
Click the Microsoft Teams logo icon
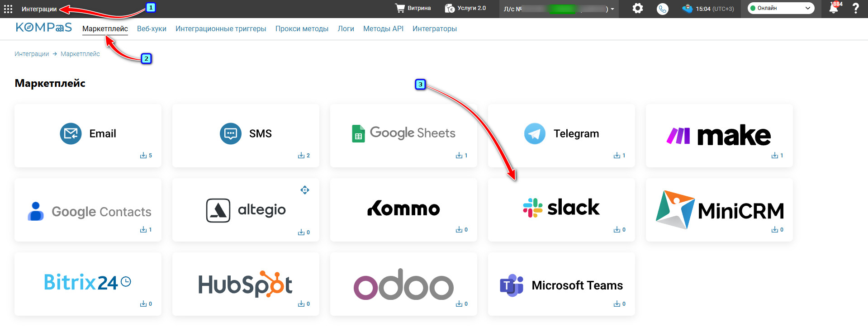click(x=512, y=285)
